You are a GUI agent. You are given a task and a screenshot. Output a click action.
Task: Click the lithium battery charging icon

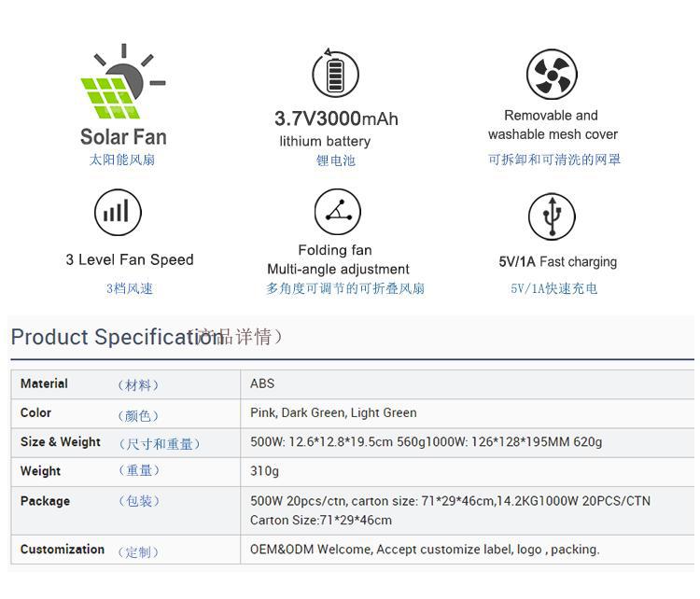(335, 73)
